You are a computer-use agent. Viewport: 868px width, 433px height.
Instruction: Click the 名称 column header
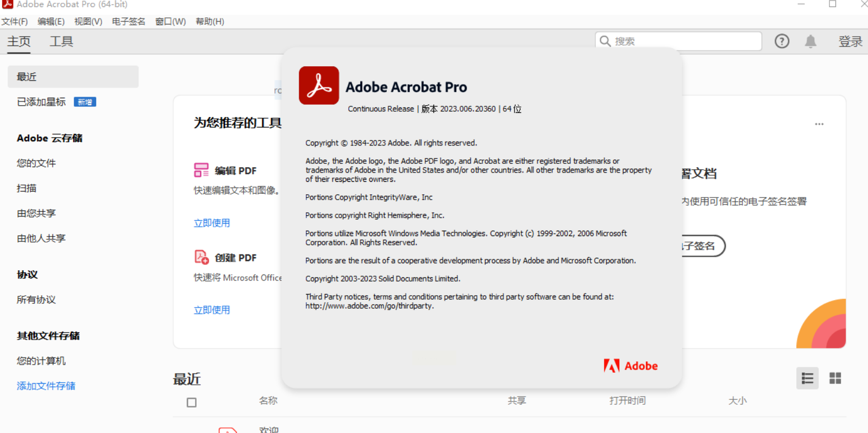coord(268,400)
